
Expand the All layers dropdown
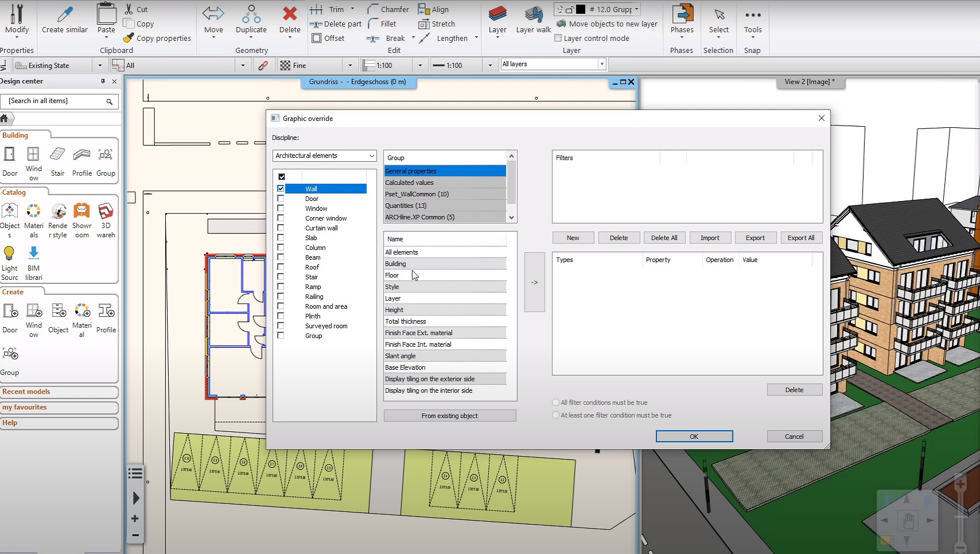pos(602,64)
